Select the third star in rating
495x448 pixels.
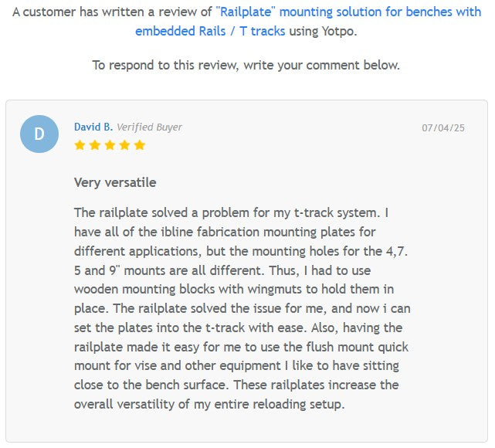(110, 144)
